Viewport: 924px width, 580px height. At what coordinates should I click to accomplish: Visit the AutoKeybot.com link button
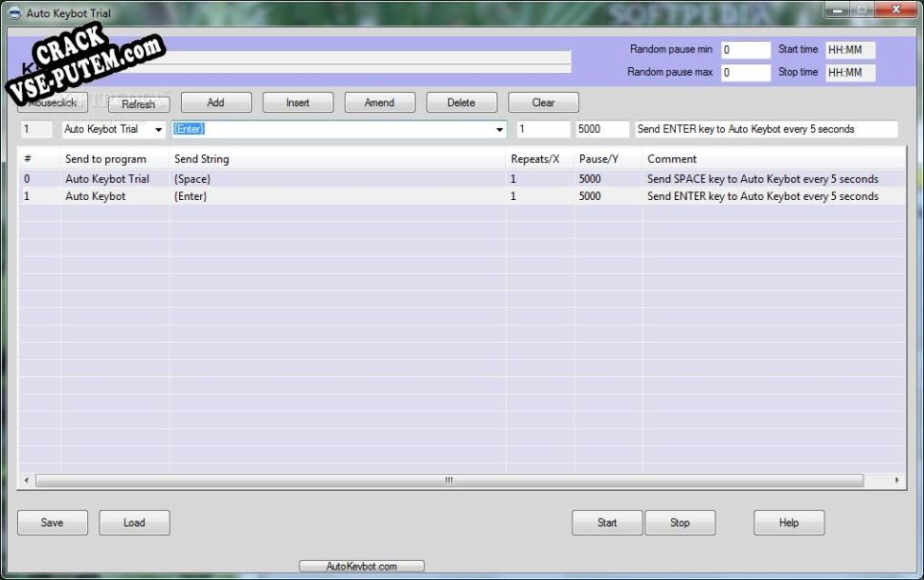click(x=362, y=566)
